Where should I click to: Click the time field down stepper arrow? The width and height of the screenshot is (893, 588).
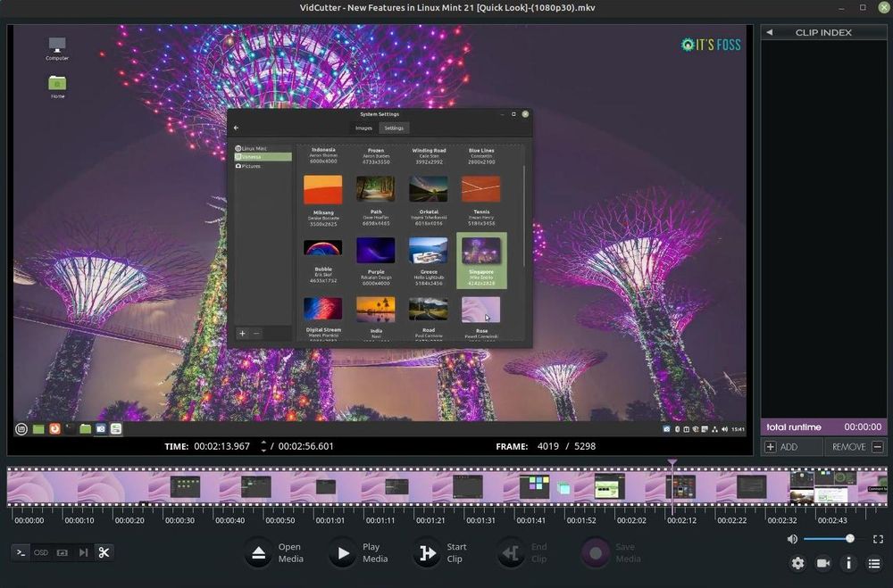(x=263, y=450)
